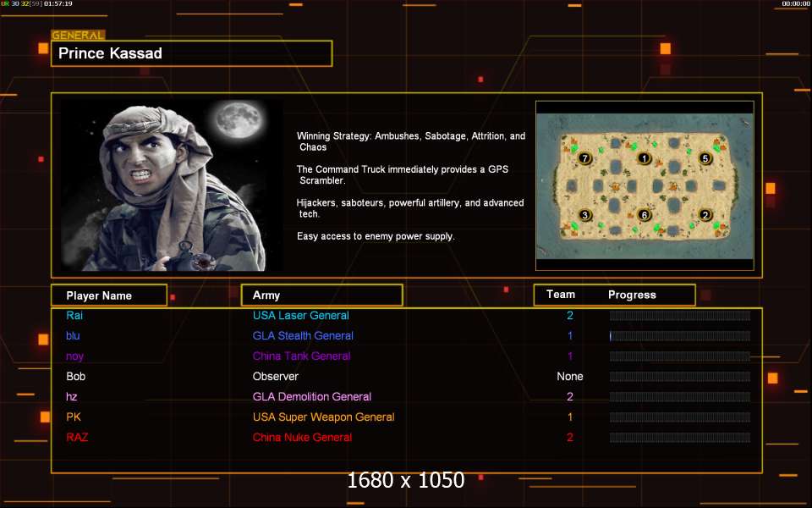Viewport: 812px width, 508px height.
Task: Click team number 2 in Rai's row
Action: coord(569,315)
